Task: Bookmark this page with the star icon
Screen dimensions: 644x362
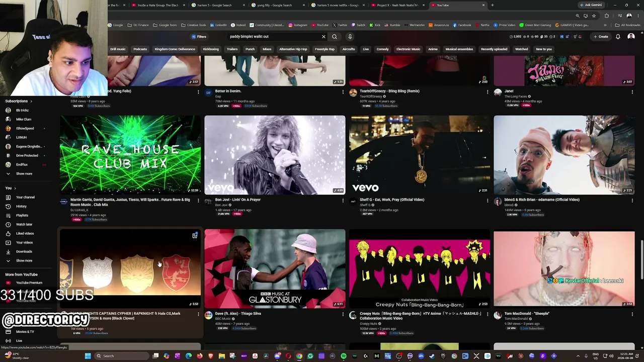Action: click(594, 16)
